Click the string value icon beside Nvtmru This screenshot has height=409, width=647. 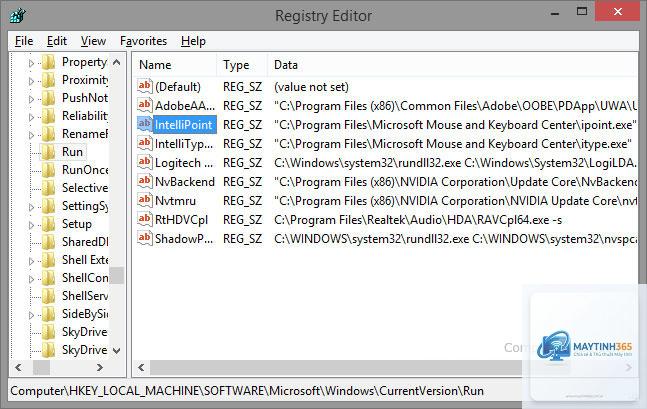(x=144, y=200)
